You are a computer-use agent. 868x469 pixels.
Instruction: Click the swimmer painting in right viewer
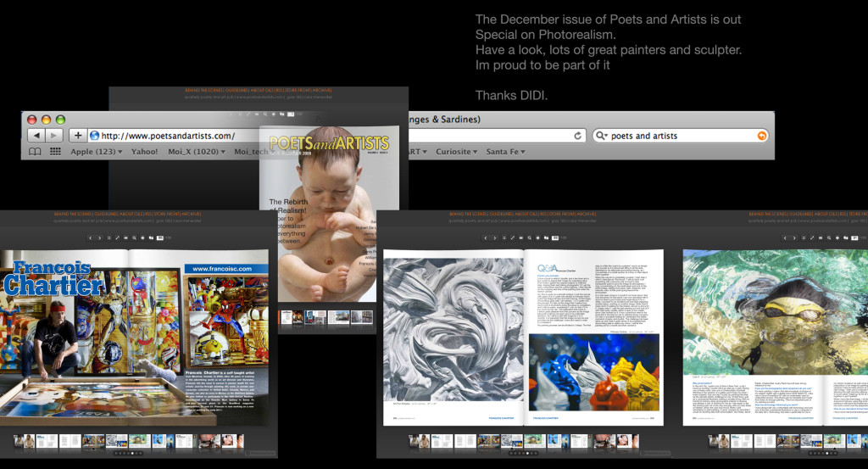(x=776, y=312)
